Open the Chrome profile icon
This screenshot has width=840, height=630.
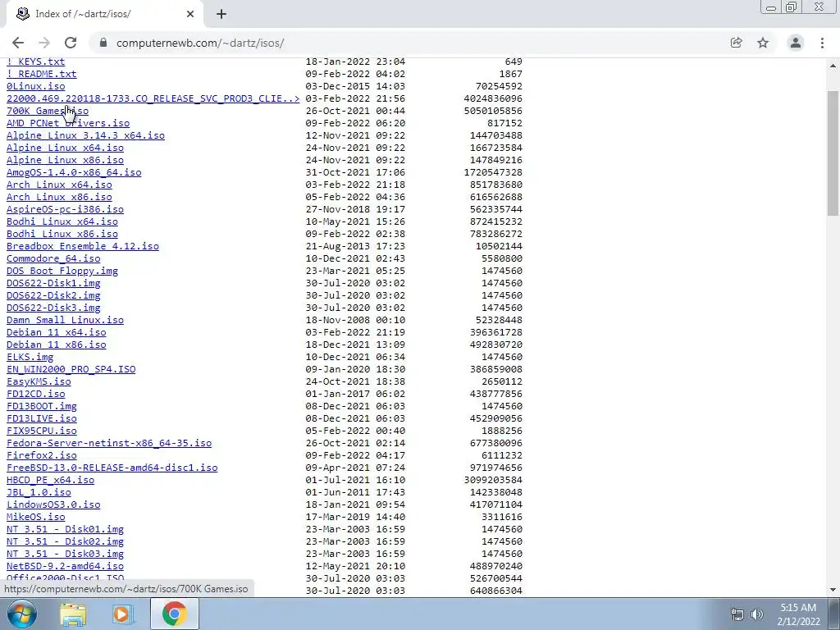pyautogui.click(x=796, y=43)
